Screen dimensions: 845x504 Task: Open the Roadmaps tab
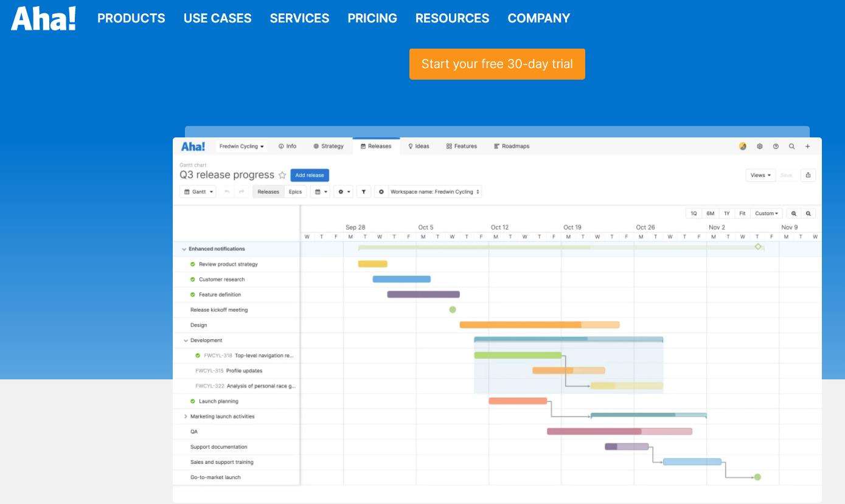[512, 147]
